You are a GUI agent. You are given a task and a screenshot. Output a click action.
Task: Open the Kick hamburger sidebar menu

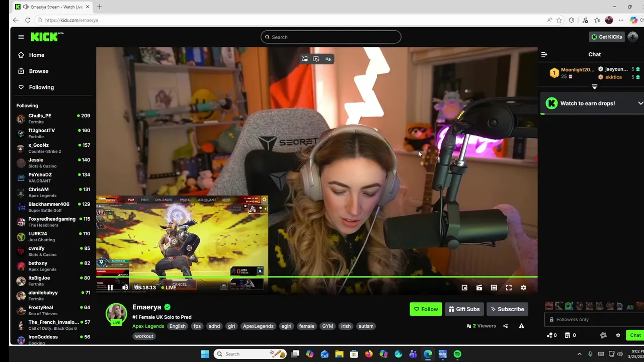(x=21, y=37)
